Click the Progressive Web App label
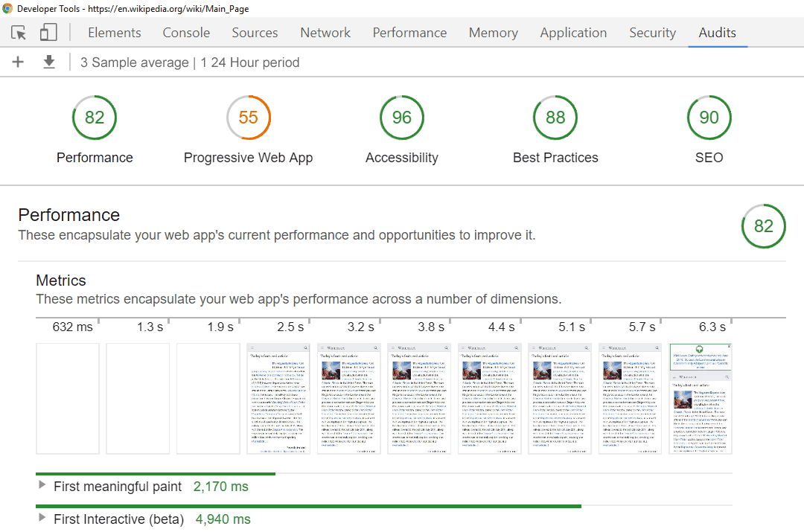The image size is (804, 532). tap(248, 158)
